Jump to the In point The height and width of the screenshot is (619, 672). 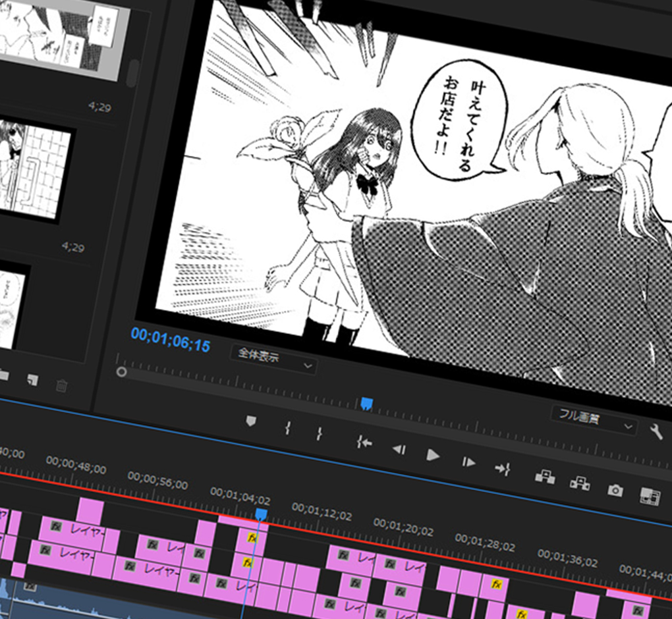click(364, 442)
